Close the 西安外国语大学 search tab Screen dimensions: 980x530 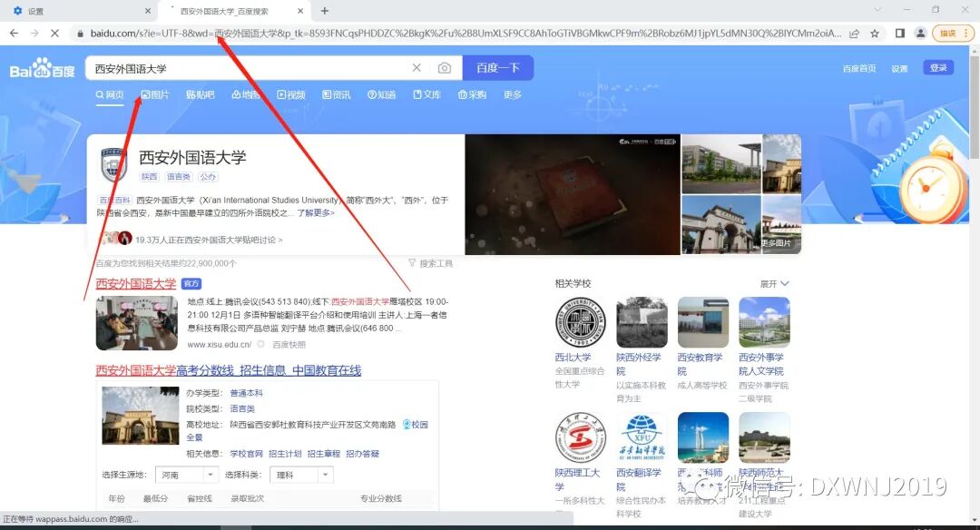pos(300,11)
